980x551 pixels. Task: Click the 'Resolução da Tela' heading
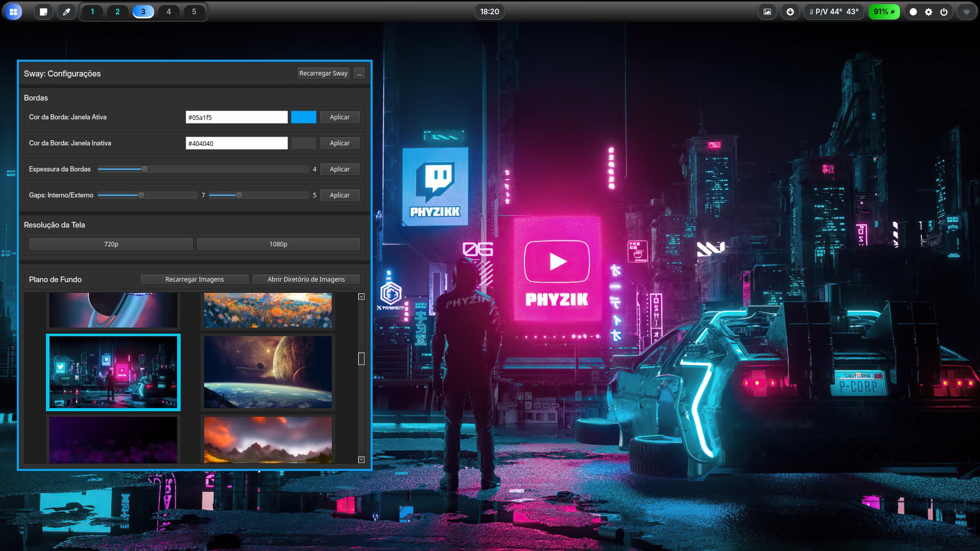[55, 225]
